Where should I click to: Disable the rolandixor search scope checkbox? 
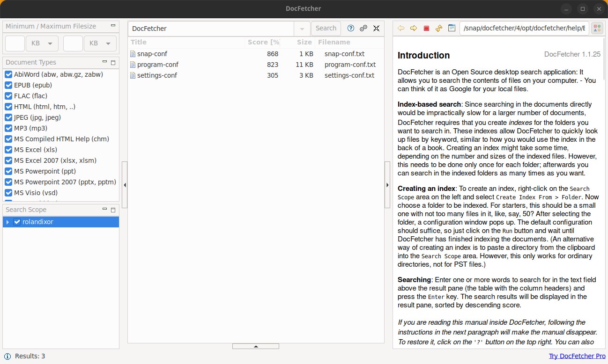[x=17, y=222]
